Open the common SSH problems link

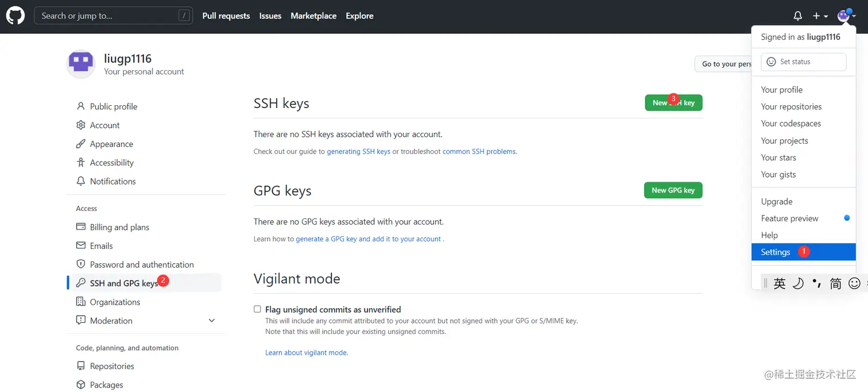tap(479, 152)
